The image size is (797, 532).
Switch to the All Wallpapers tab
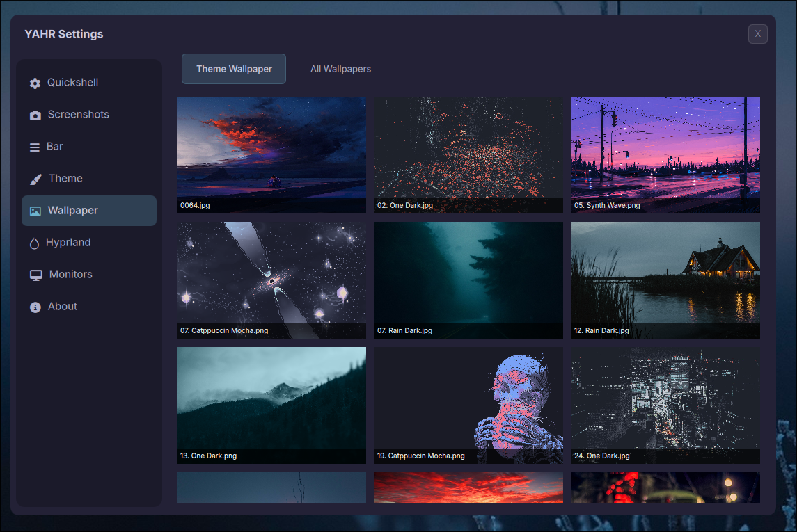point(340,69)
